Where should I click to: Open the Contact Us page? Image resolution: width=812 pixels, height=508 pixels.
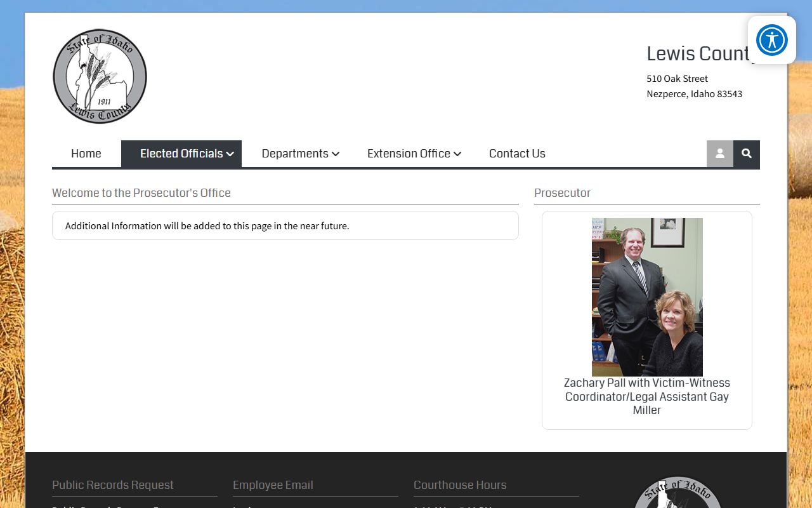[x=517, y=154]
